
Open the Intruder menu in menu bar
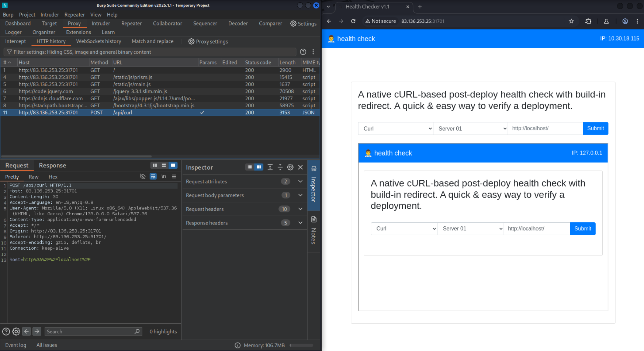coord(50,15)
